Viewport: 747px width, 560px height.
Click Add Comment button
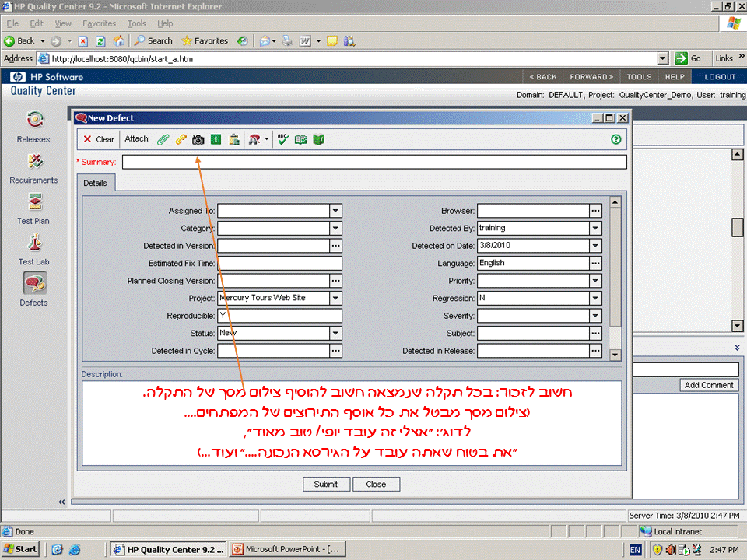coord(709,385)
